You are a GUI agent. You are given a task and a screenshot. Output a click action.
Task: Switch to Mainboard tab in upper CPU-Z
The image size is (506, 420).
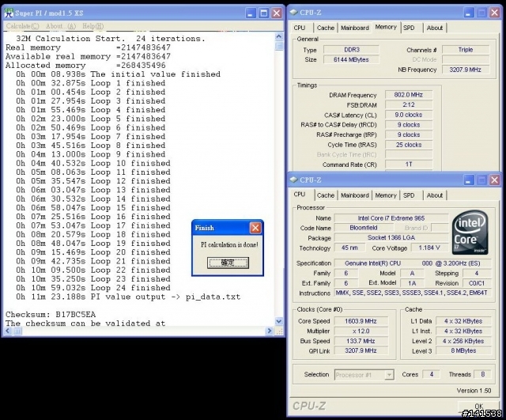(355, 28)
